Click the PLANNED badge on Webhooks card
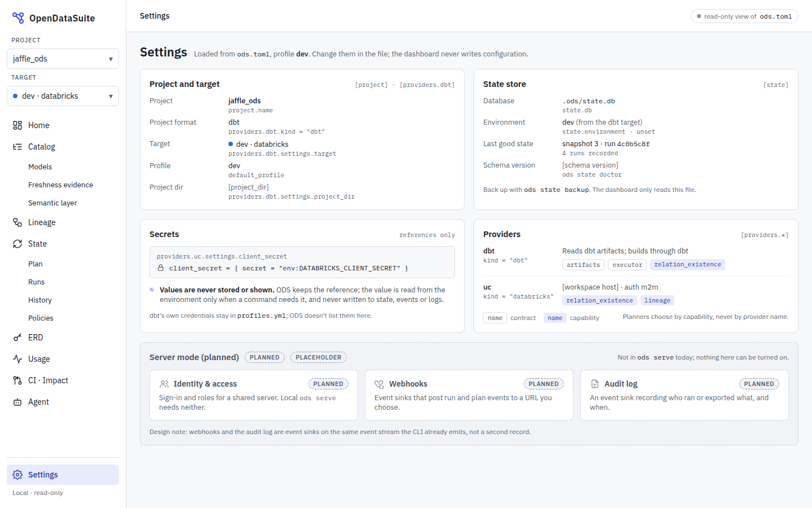The width and height of the screenshot is (812, 508). tap(544, 384)
